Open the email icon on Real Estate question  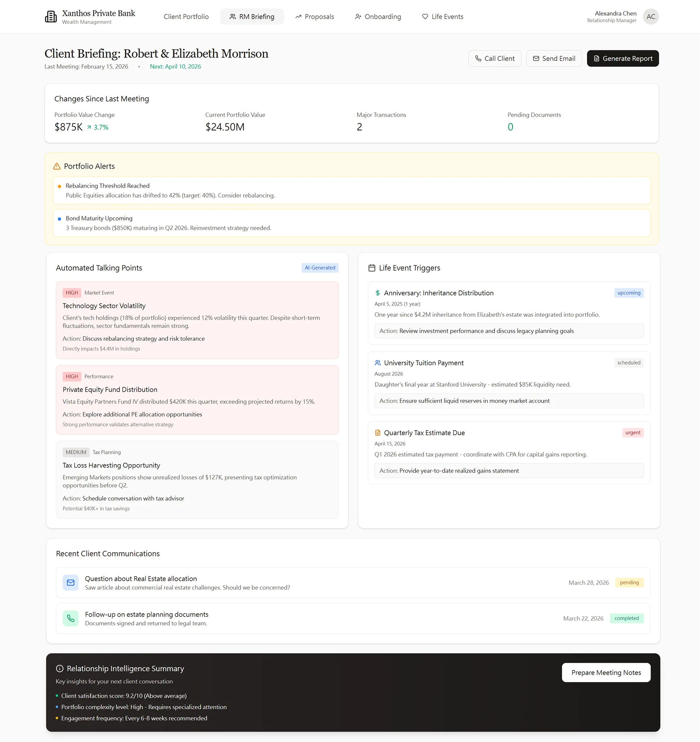pyautogui.click(x=70, y=582)
